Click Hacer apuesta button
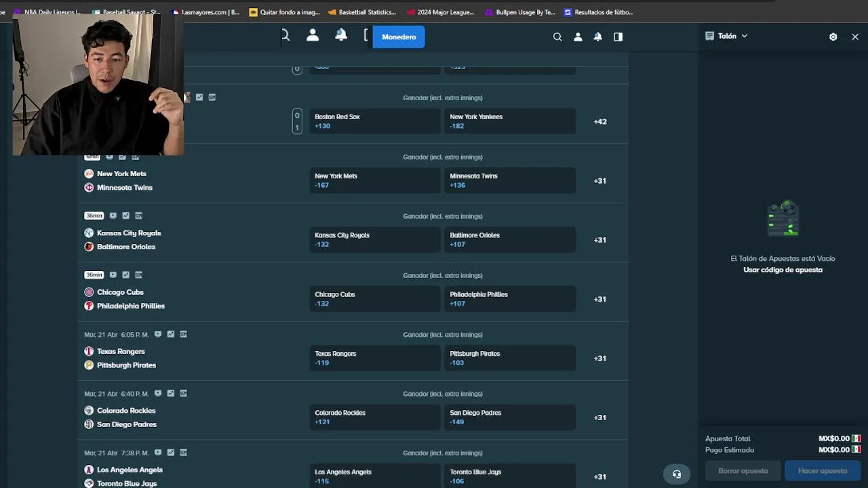Viewport: 868px width, 488px height. coord(823,471)
